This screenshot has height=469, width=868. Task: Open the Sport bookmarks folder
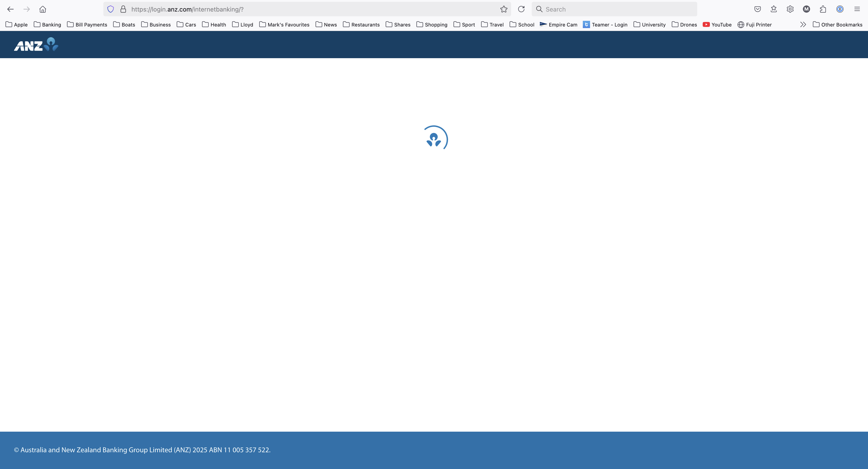click(464, 25)
